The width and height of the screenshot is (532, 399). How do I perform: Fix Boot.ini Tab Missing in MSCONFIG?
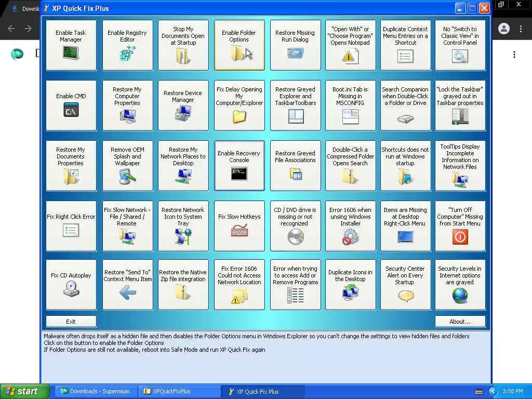351,105
